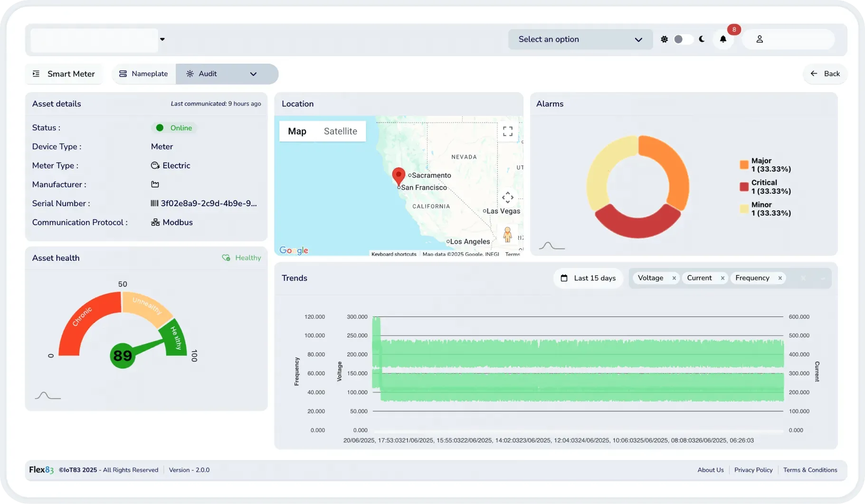Remove the Voltage filter tag
The height and width of the screenshot is (504, 865).
(x=674, y=278)
